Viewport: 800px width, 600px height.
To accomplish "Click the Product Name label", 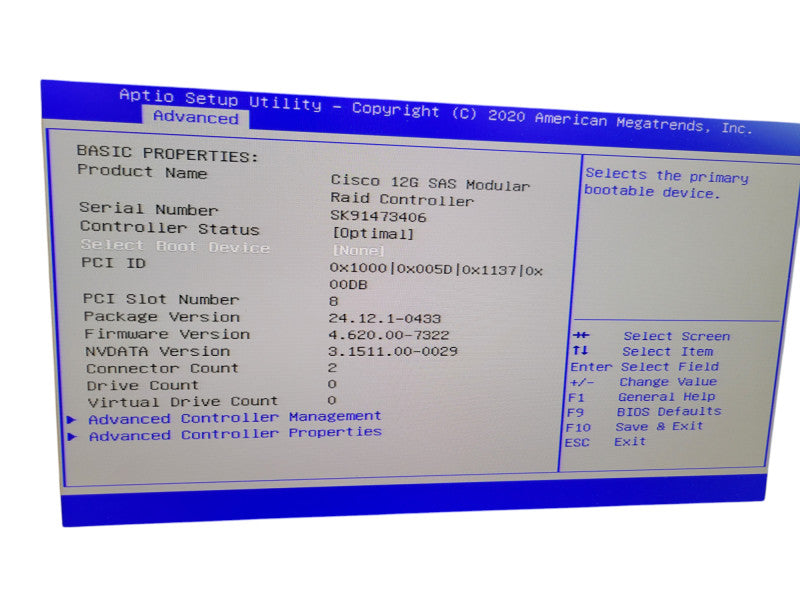I will pyautogui.click(x=142, y=172).
